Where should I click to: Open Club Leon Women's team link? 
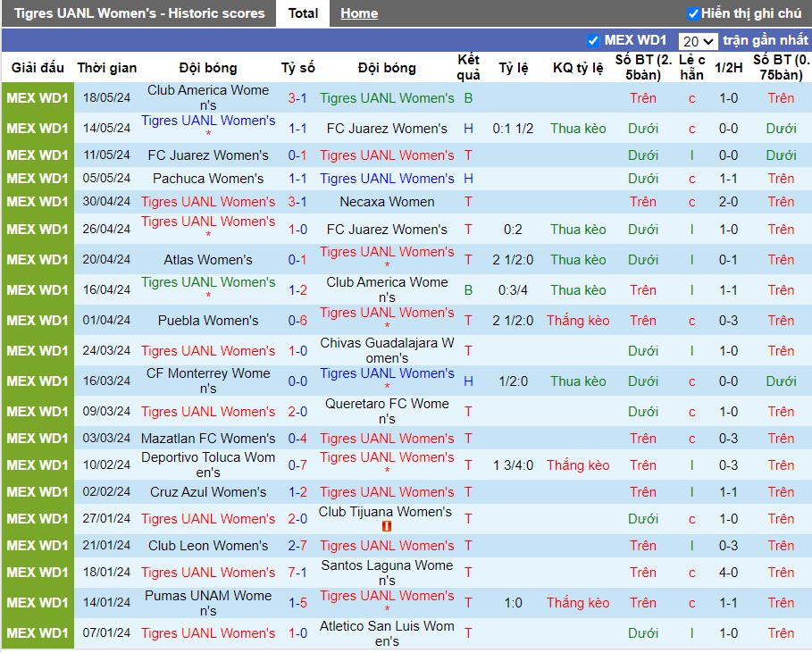coord(208,546)
